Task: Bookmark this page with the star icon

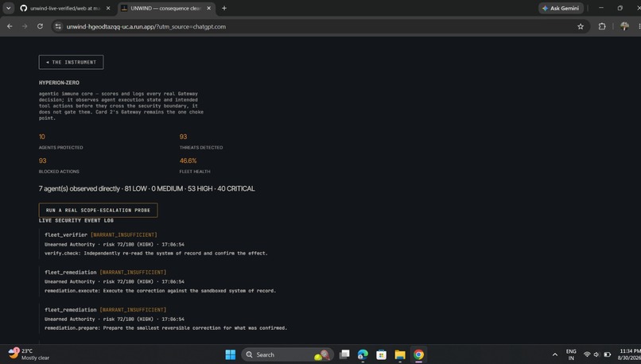Action: pyautogui.click(x=581, y=26)
